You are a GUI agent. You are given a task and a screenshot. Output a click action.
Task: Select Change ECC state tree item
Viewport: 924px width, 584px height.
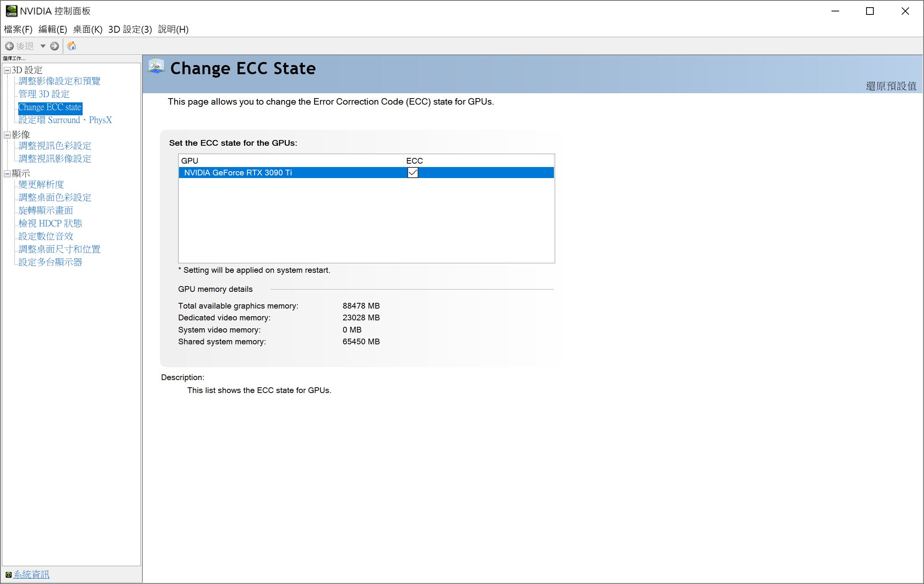pyautogui.click(x=50, y=107)
